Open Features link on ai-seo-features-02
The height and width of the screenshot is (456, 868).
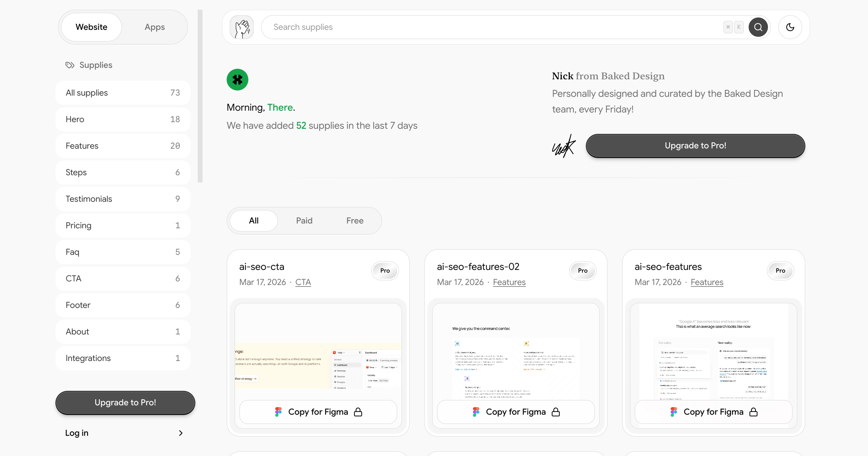point(509,282)
